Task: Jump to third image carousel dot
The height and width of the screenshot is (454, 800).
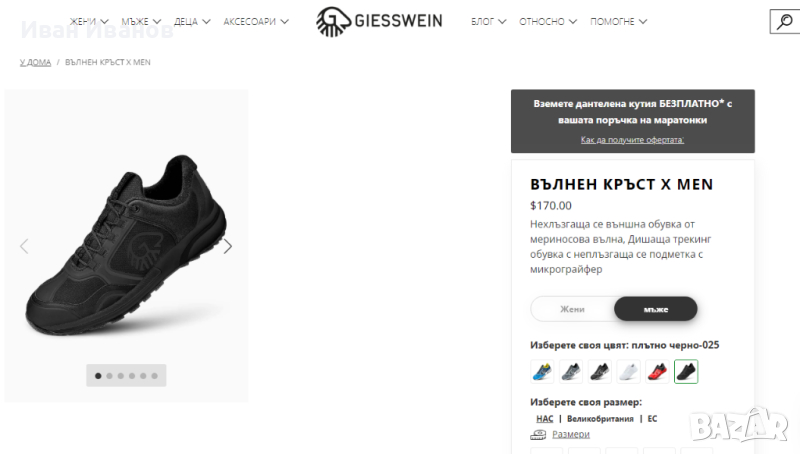Action: [x=121, y=376]
